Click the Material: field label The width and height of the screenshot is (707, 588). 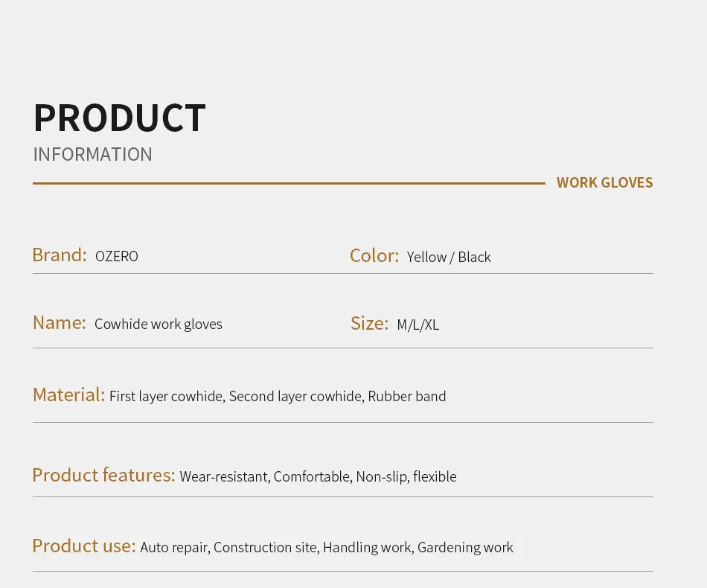(x=68, y=395)
